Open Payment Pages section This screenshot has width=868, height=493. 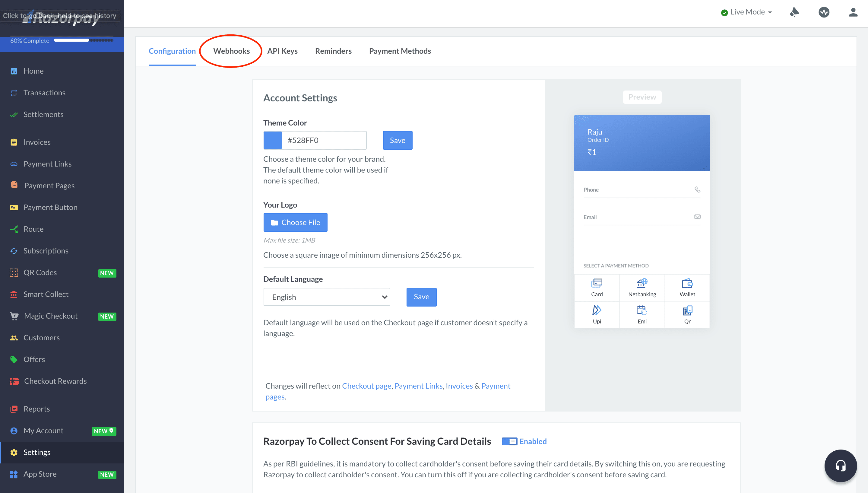point(62,185)
